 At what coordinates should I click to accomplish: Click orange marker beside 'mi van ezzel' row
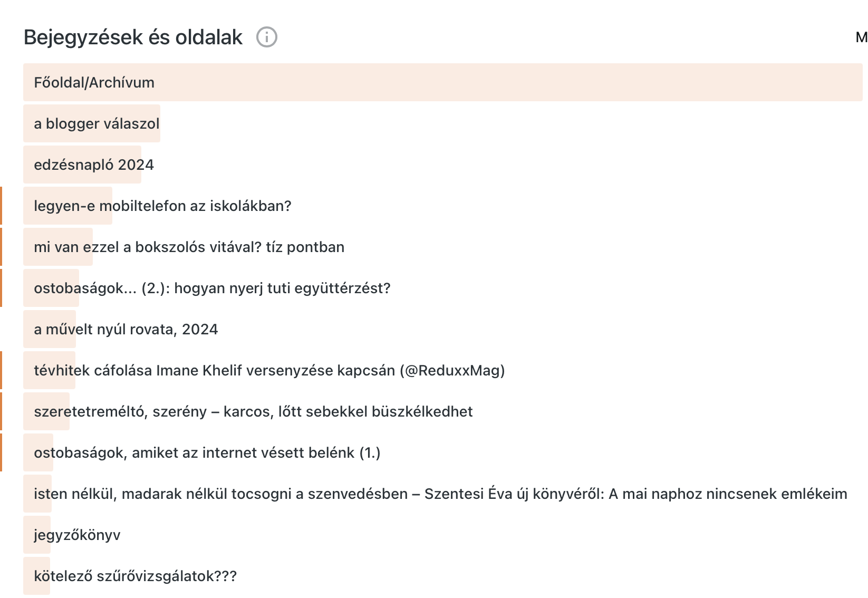pyautogui.click(x=1, y=247)
